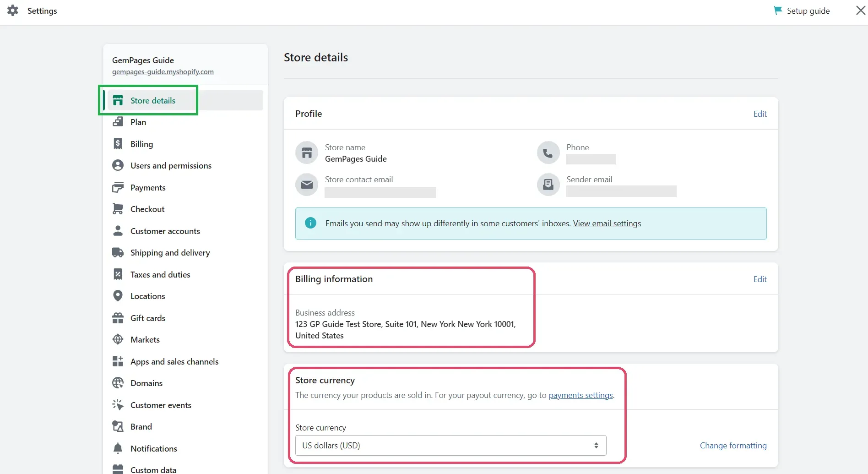This screenshot has height=474, width=868.
Task: Click the Sender email icon
Action: pos(548,185)
